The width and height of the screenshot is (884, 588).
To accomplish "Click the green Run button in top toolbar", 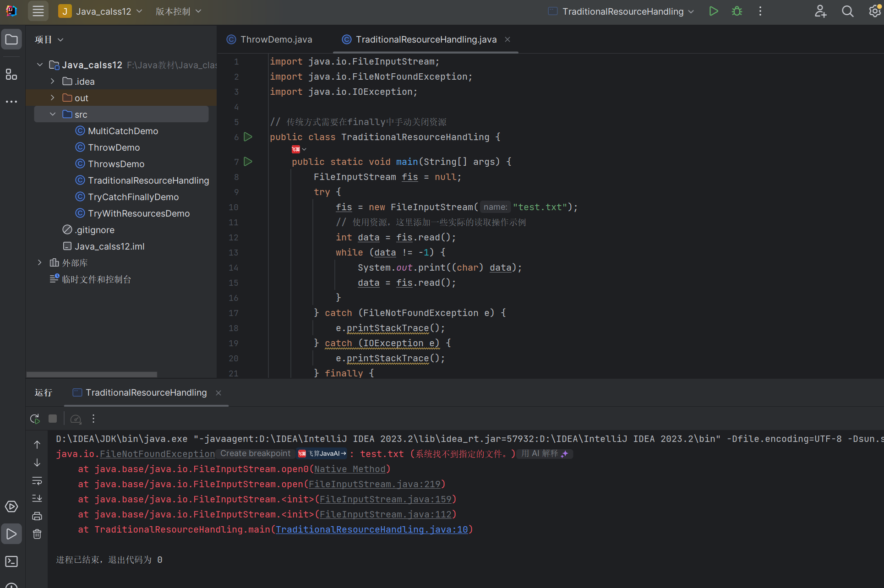I will [x=713, y=11].
